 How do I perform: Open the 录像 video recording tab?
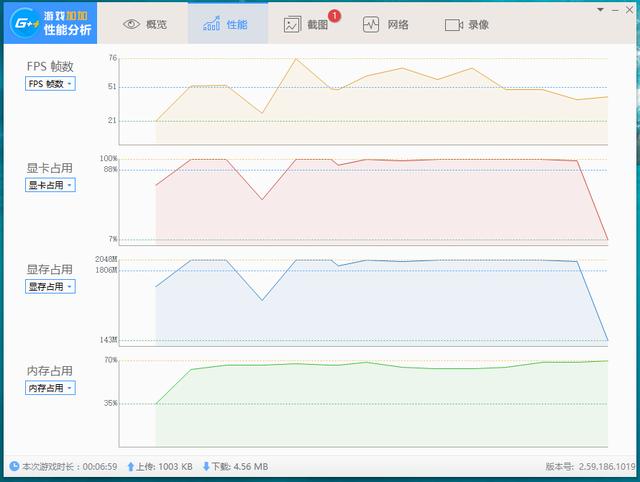[x=467, y=24]
